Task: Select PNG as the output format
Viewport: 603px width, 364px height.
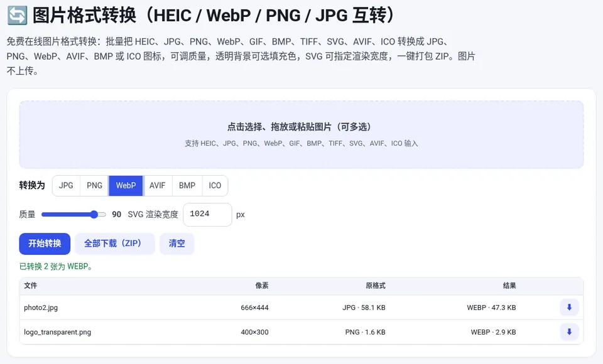Action: click(x=94, y=186)
